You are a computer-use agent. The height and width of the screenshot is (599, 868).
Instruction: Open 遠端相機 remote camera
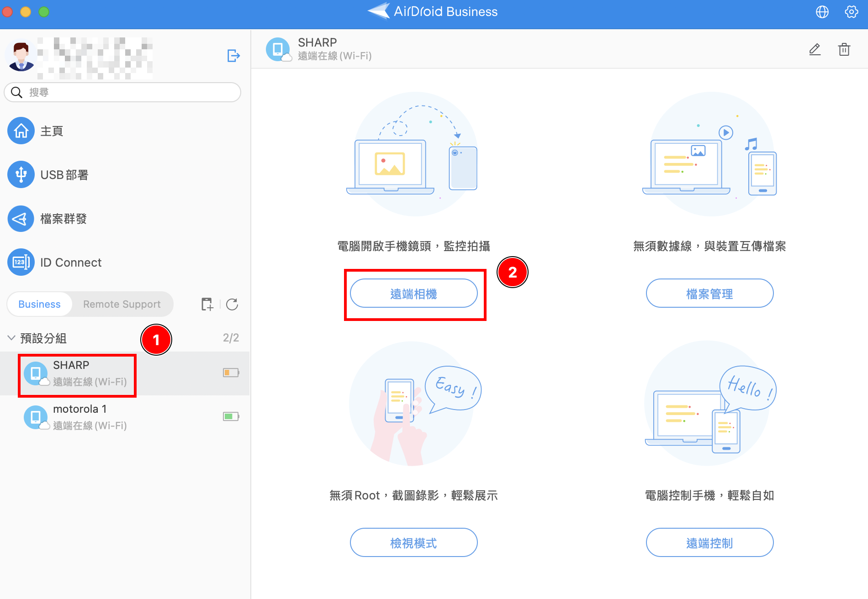coord(414,294)
